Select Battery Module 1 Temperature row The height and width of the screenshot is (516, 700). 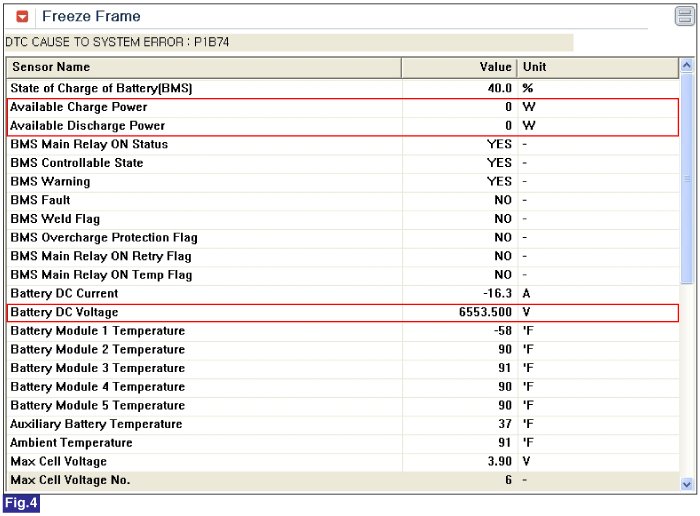343,331
